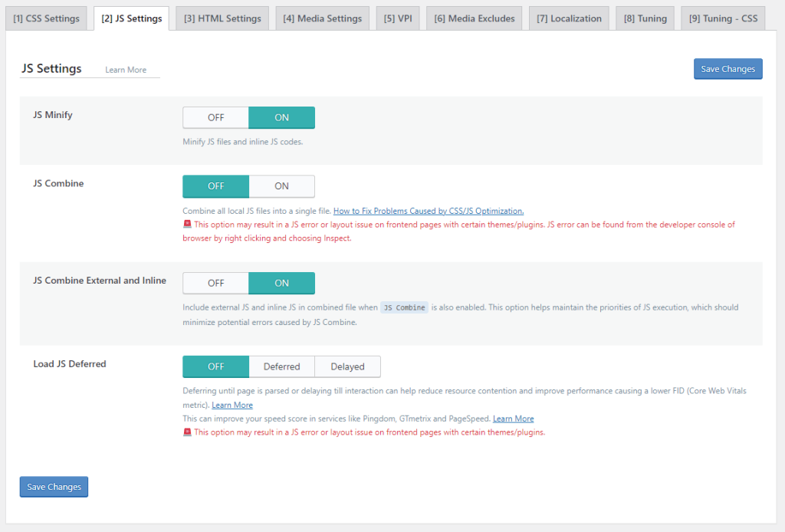Enable JS Combine with ON
This screenshot has height=532, width=785.
[x=281, y=186]
